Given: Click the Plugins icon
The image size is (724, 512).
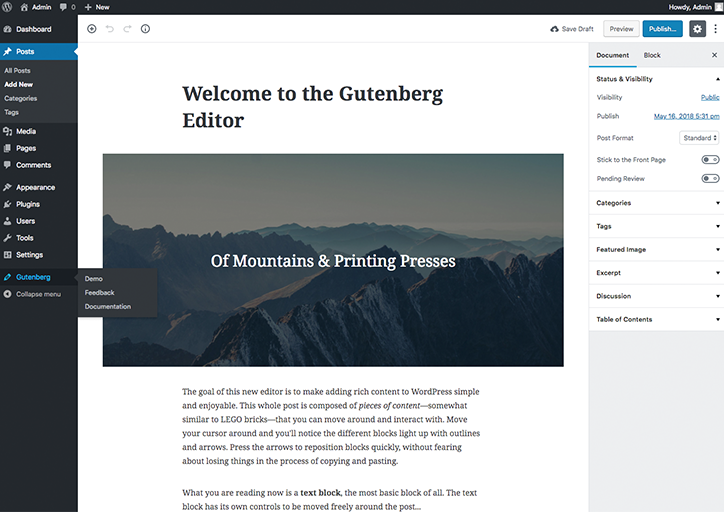Looking at the screenshot, I should coord(7,204).
